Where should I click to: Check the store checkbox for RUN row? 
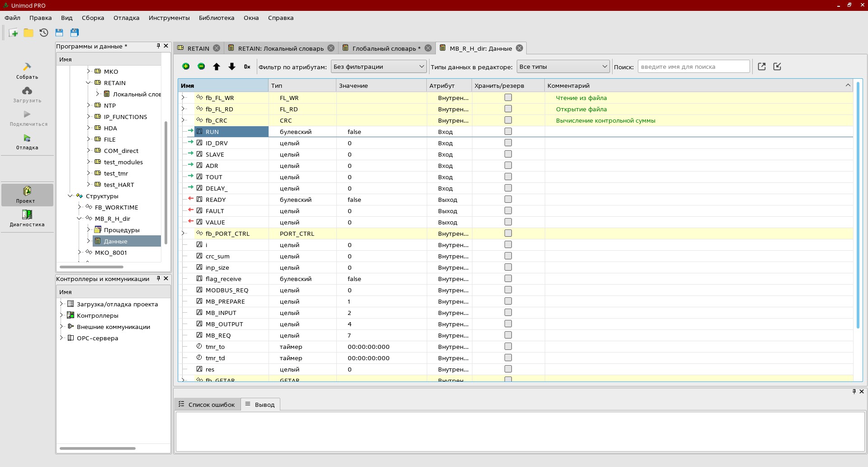pyautogui.click(x=508, y=131)
